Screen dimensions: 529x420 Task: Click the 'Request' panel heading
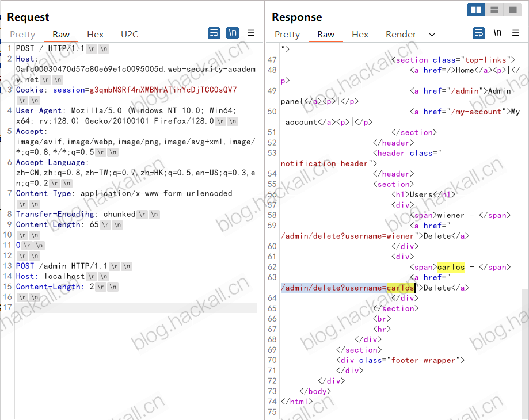point(28,17)
